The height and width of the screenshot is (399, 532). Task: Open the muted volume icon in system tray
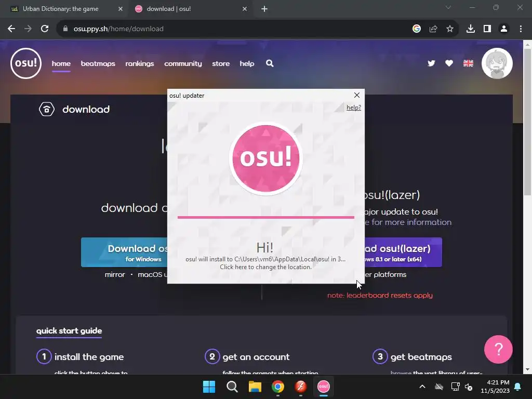tap(469, 387)
